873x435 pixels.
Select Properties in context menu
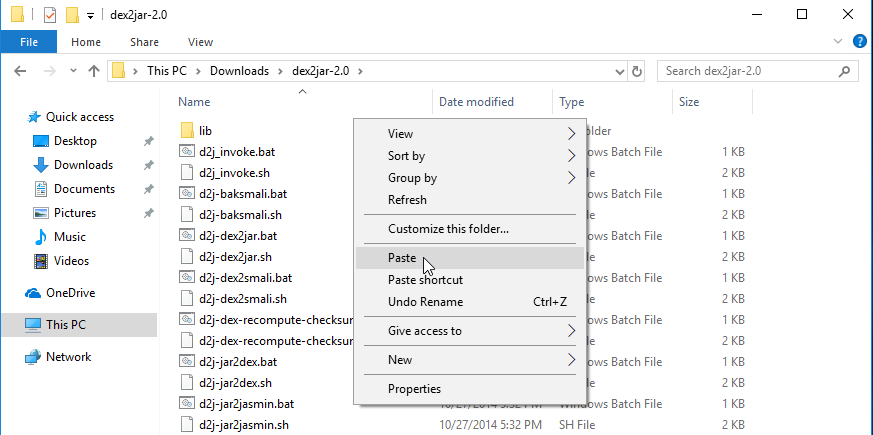[x=414, y=389]
